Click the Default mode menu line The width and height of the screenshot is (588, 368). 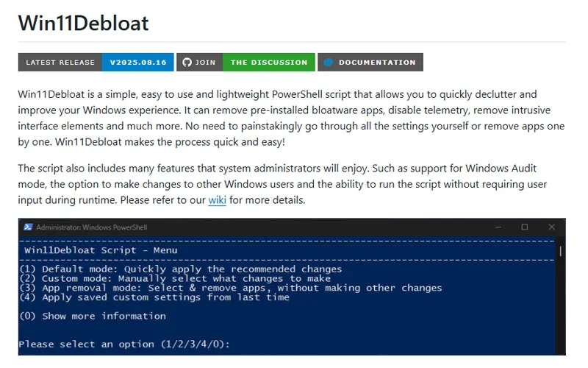tap(180, 269)
